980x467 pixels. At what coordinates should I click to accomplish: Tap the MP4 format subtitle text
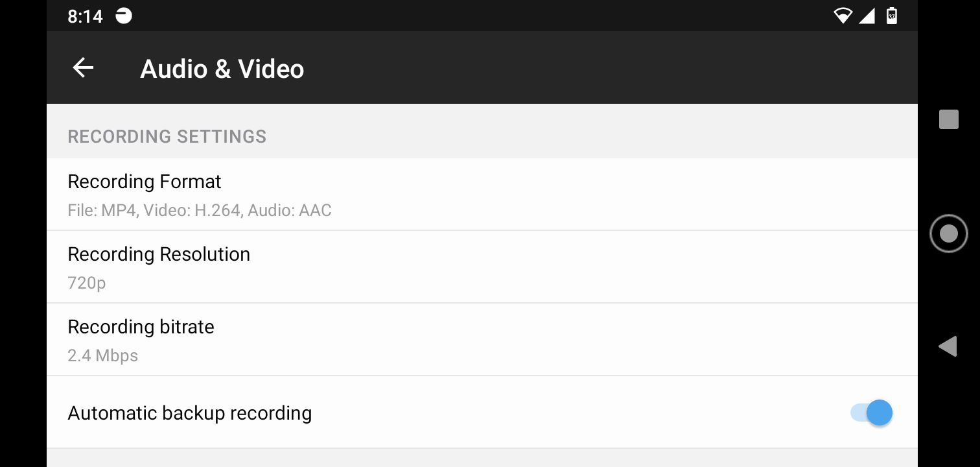pos(199,210)
